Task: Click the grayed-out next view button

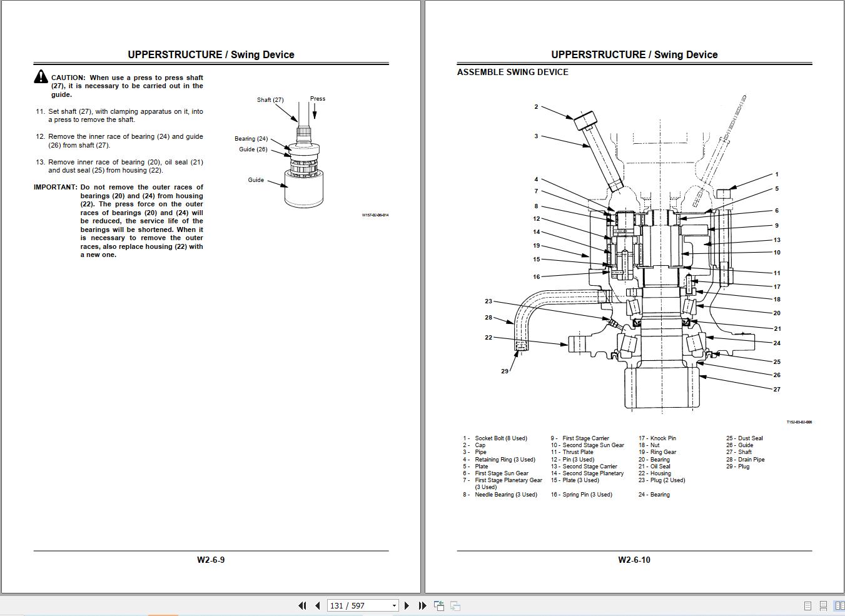Action: [x=455, y=605]
